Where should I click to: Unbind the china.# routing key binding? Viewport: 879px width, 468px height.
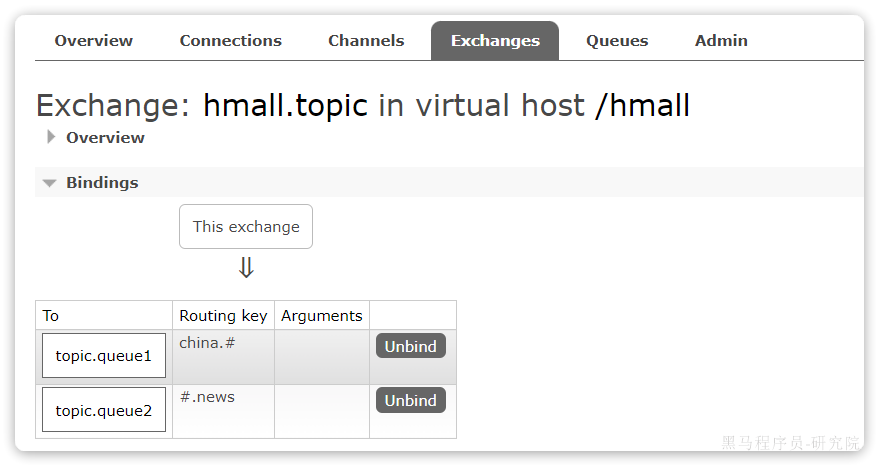tap(410, 346)
